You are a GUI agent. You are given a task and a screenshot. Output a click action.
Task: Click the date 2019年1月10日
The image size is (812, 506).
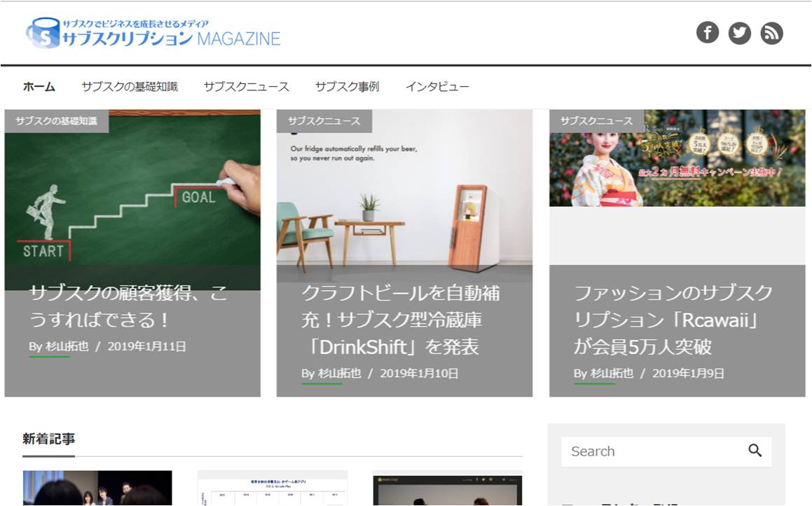(419, 373)
